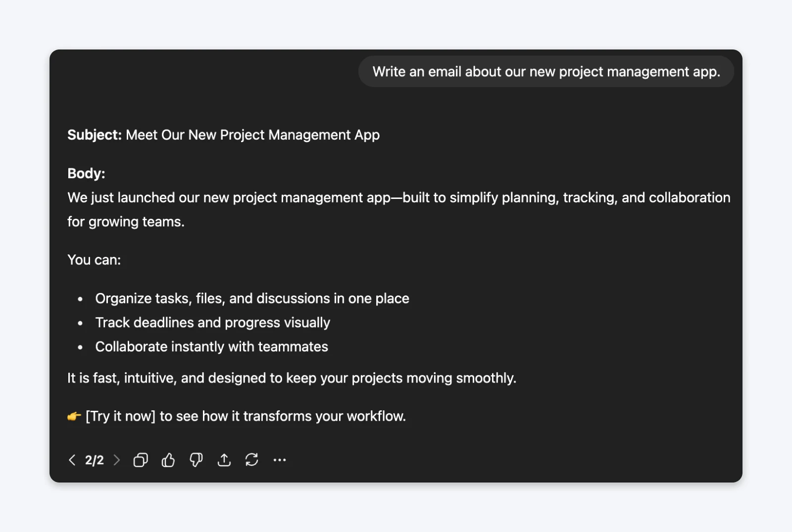
Task: Copy the generated email response
Action: [x=140, y=460]
